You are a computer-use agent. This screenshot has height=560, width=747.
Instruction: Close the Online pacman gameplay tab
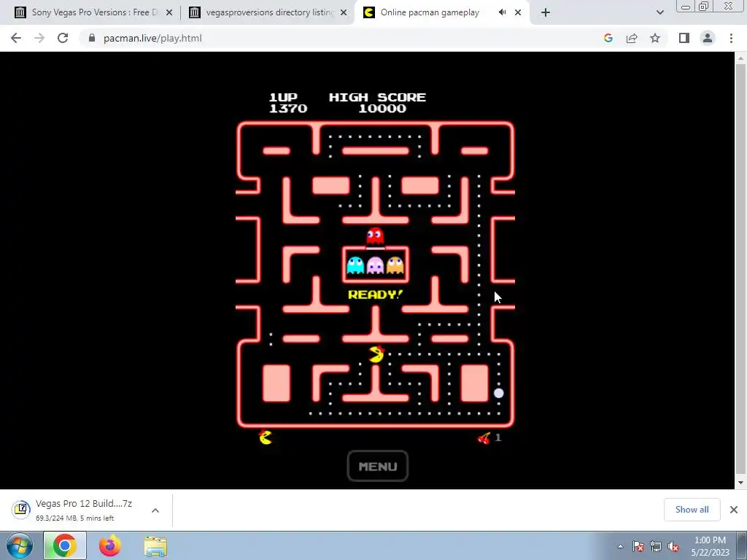click(x=518, y=12)
